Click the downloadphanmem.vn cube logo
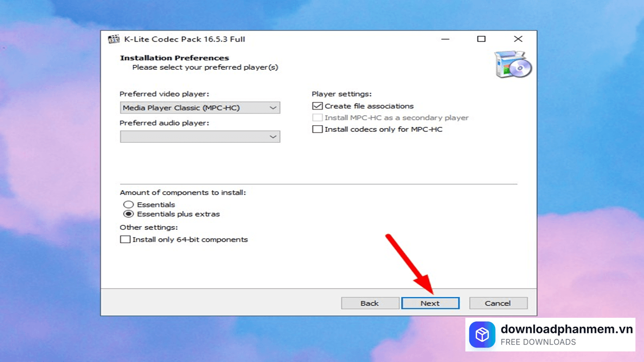This screenshot has width=644, height=362. [x=482, y=335]
